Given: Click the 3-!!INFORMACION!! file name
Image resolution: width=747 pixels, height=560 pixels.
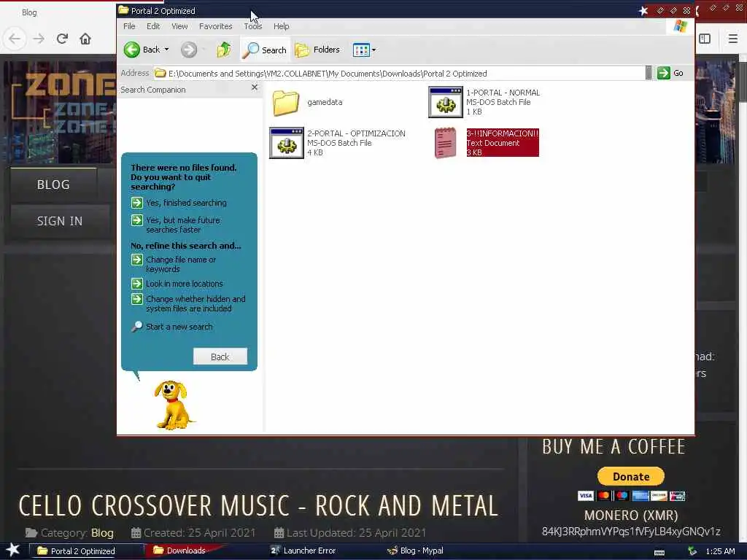Looking at the screenshot, I should 502,133.
